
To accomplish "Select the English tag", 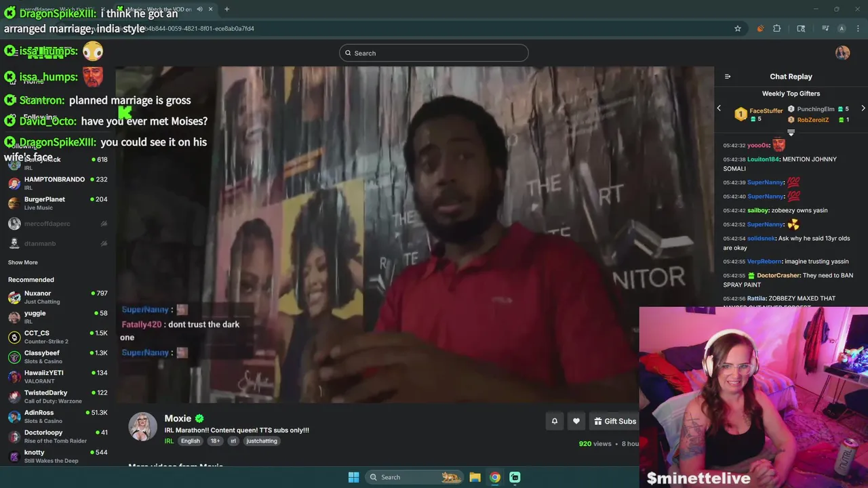I will [x=191, y=441].
